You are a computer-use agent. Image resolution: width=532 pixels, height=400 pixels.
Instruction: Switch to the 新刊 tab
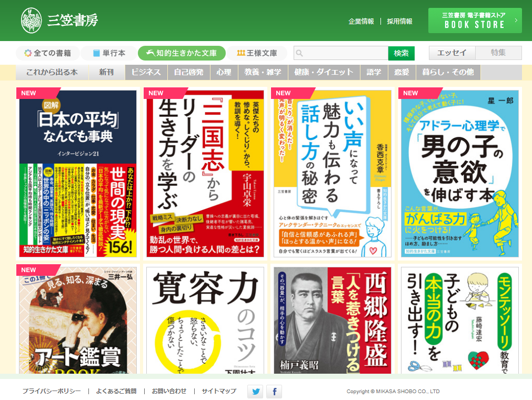[x=106, y=71]
